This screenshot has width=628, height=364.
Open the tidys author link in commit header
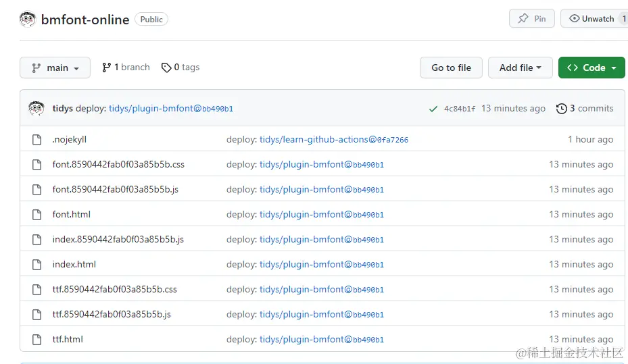tap(62, 109)
